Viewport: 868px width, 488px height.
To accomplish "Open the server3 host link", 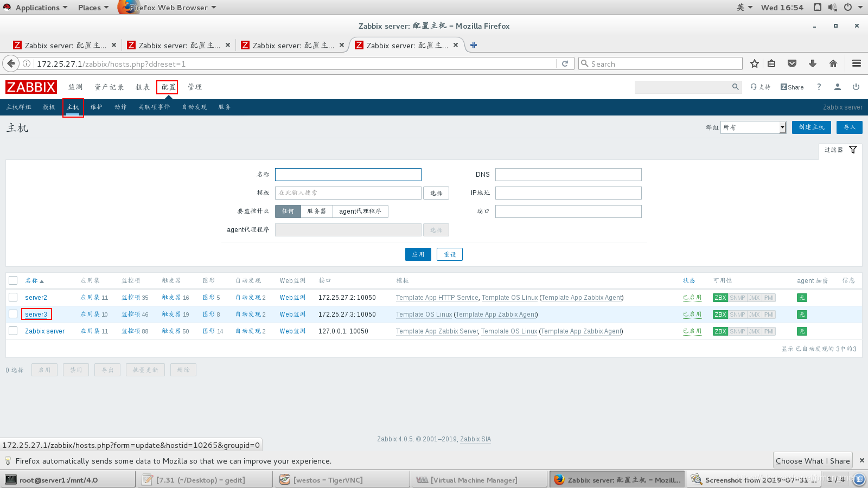I will tap(36, 314).
